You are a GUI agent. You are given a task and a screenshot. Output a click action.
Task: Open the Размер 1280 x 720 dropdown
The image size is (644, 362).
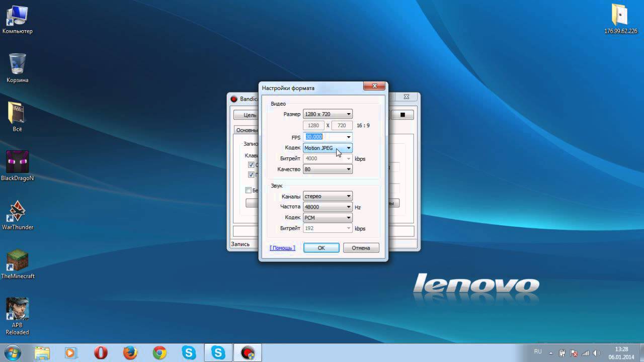pyautogui.click(x=328, y=114)
